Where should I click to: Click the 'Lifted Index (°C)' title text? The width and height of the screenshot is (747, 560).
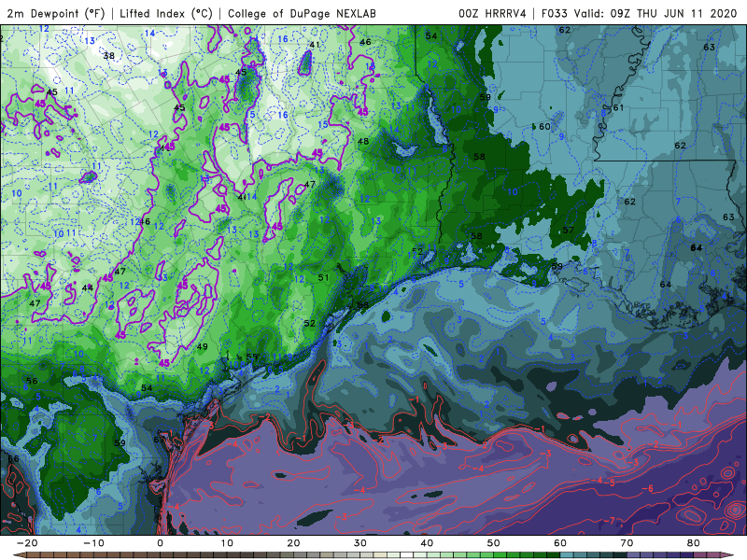coord(166,14)
